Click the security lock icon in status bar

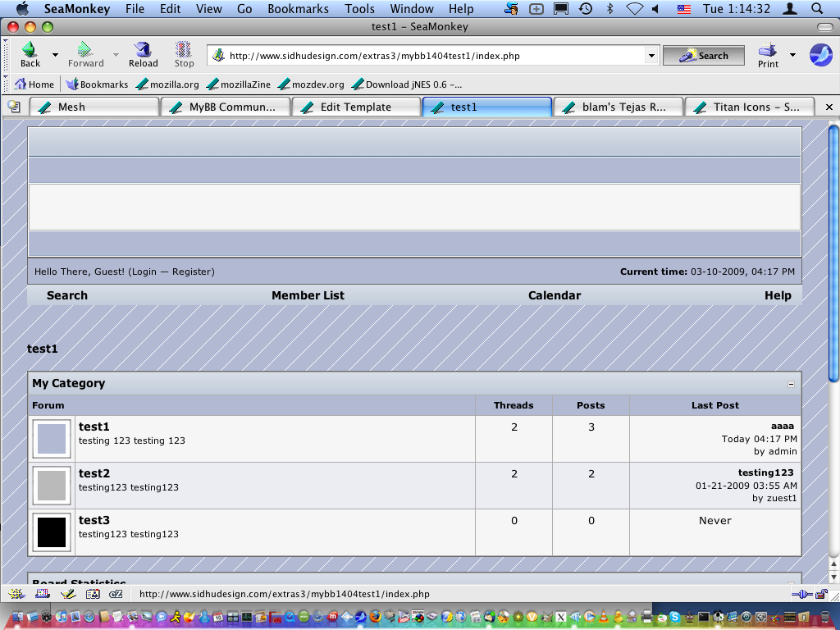(x=823, y=594)
